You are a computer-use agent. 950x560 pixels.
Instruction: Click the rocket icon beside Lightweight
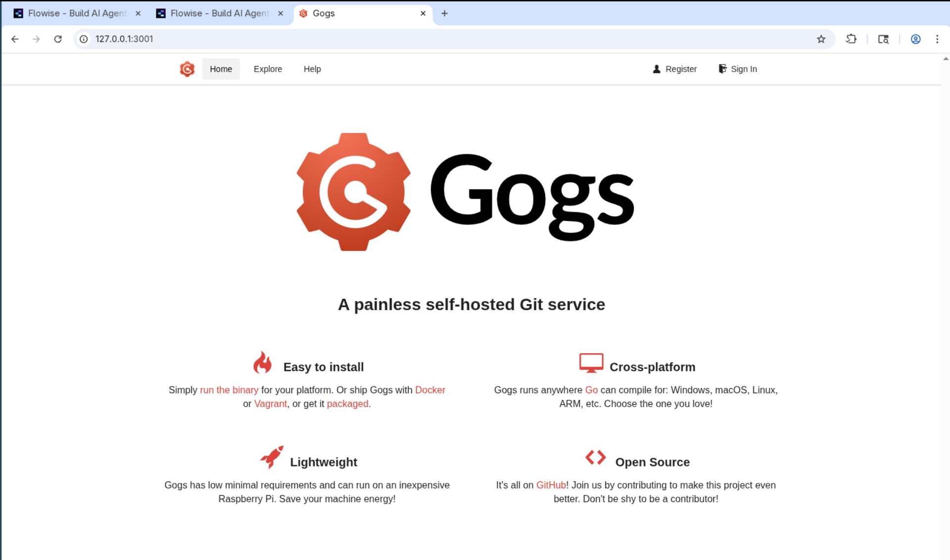[272, 457]
